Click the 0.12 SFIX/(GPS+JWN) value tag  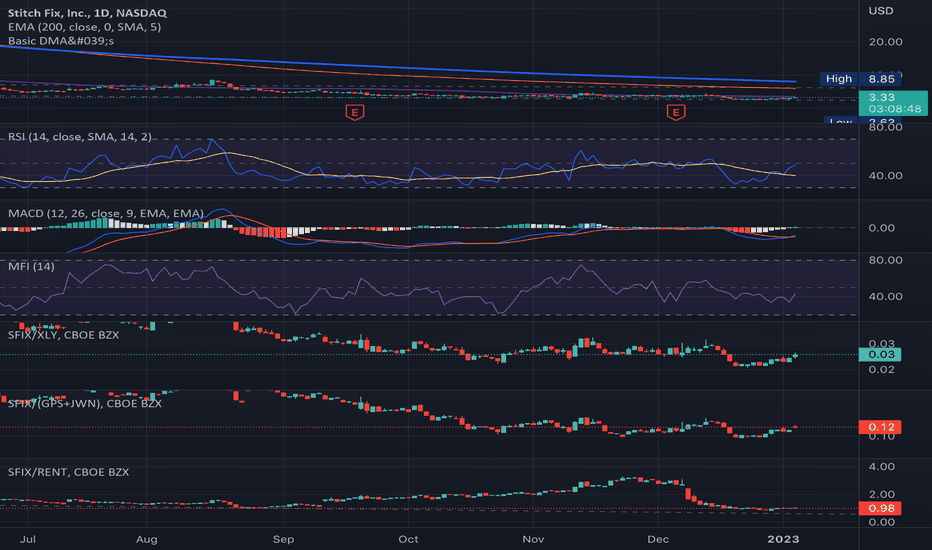point(880,427)
